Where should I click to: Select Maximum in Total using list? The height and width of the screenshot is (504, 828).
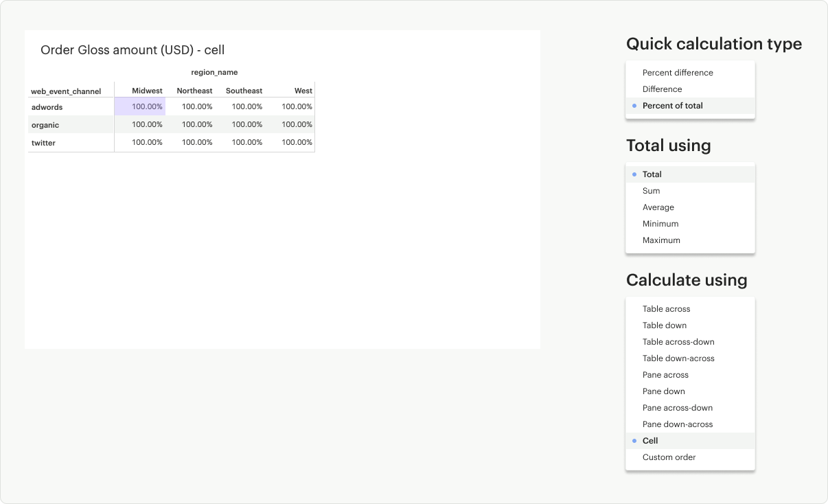pos(660,240)
